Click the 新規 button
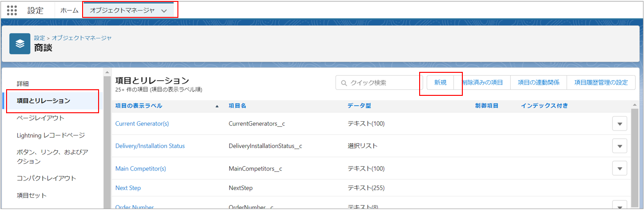 pyautogui.click(x=440, y=83)
